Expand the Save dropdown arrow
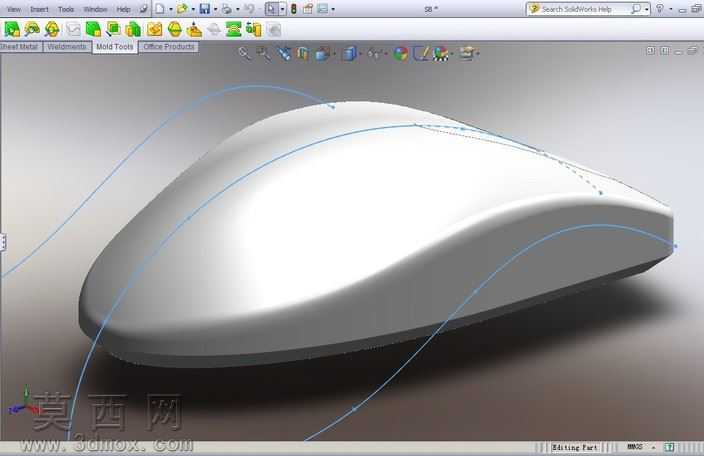Screen dimensions: 704x456 pyautogui.click(x=216, y=9)
